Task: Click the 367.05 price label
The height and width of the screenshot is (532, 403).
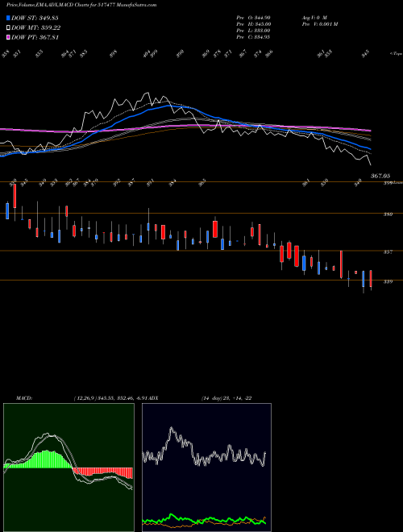Action: 380,176
